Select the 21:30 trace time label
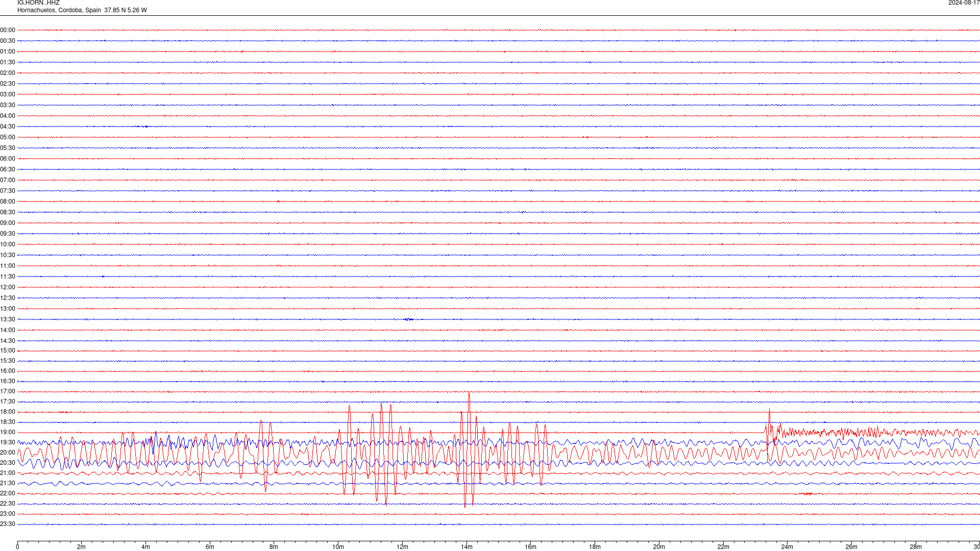Viewport: 980px width, 551px height. tap(8, 483)
